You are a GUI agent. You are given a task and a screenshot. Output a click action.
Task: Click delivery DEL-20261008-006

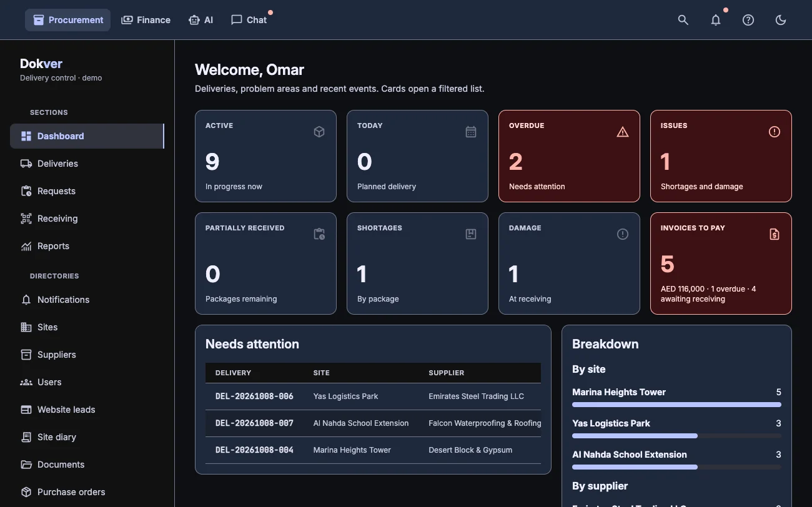click(254, 396)
